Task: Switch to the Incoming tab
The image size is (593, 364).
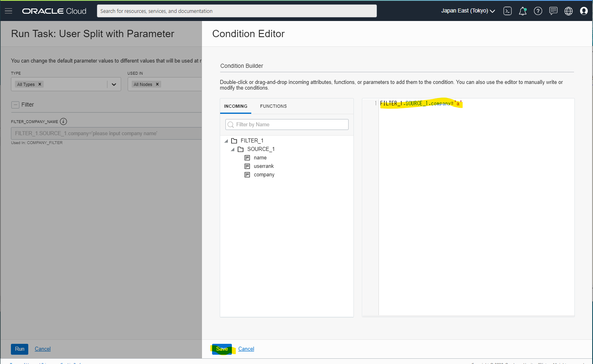Action: click(236, 106)
